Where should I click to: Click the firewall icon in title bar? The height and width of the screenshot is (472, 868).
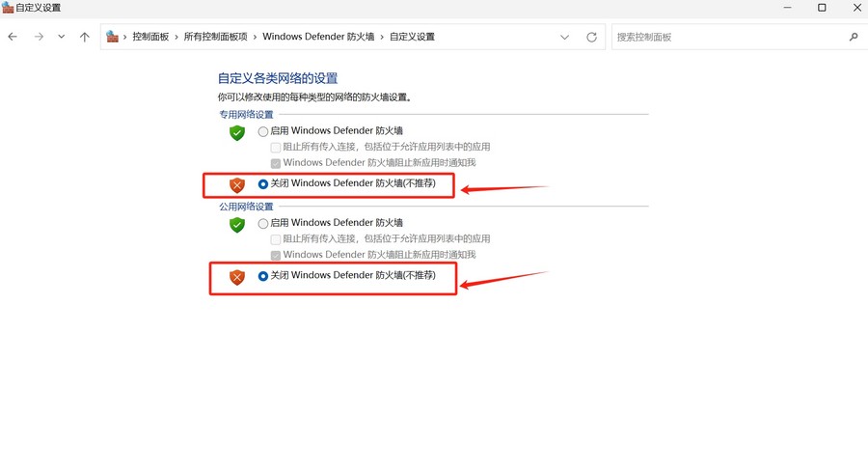coord(8,8)
